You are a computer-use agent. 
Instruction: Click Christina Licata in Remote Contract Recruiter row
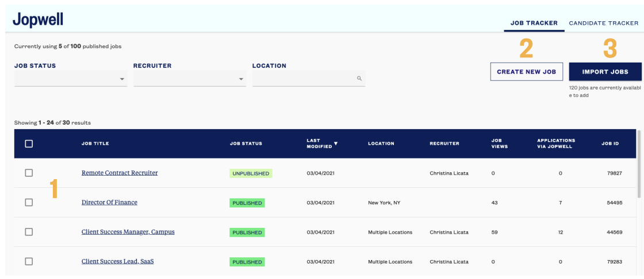pos(449,173)
